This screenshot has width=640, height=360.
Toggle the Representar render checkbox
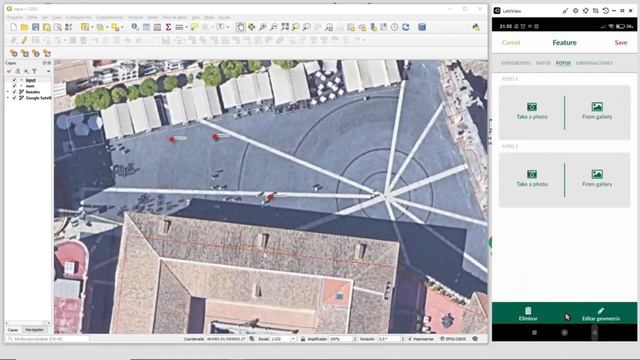tap(410, 339)
